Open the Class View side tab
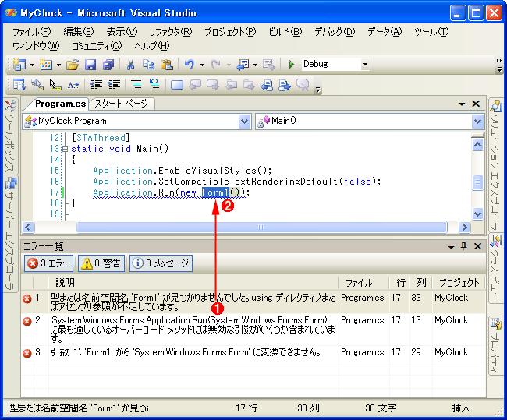The width and height of the screenshot is (507, 420). pos(495,267)
